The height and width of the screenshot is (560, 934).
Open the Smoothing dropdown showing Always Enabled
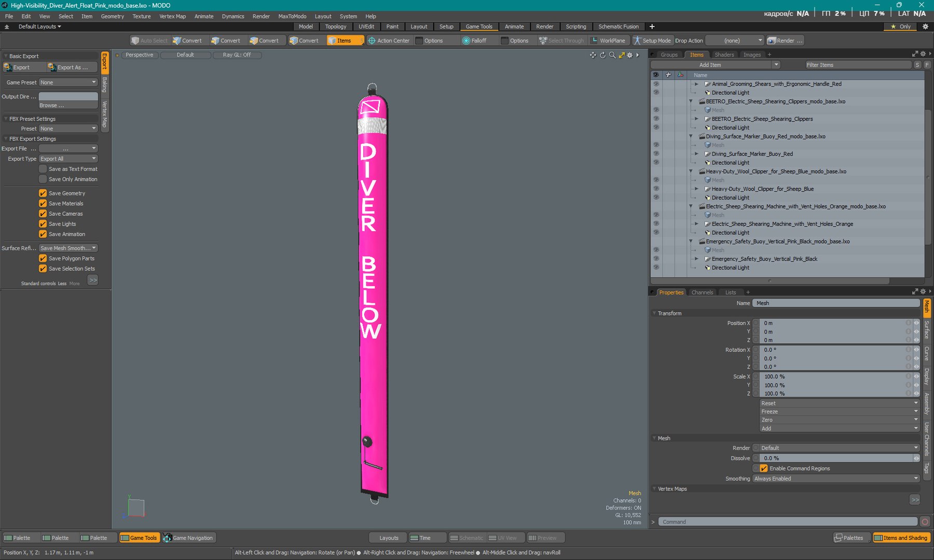click(836, 479)
